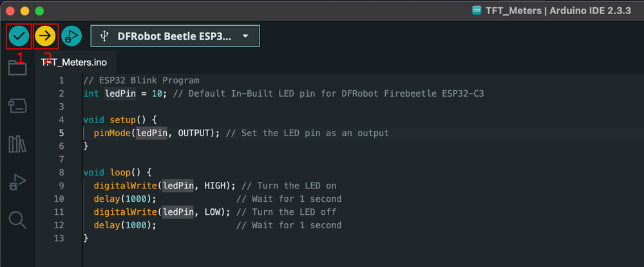The image size is (644, 267).
Task: Open the Search magnifier in sidebar
Action: [17, 220]
